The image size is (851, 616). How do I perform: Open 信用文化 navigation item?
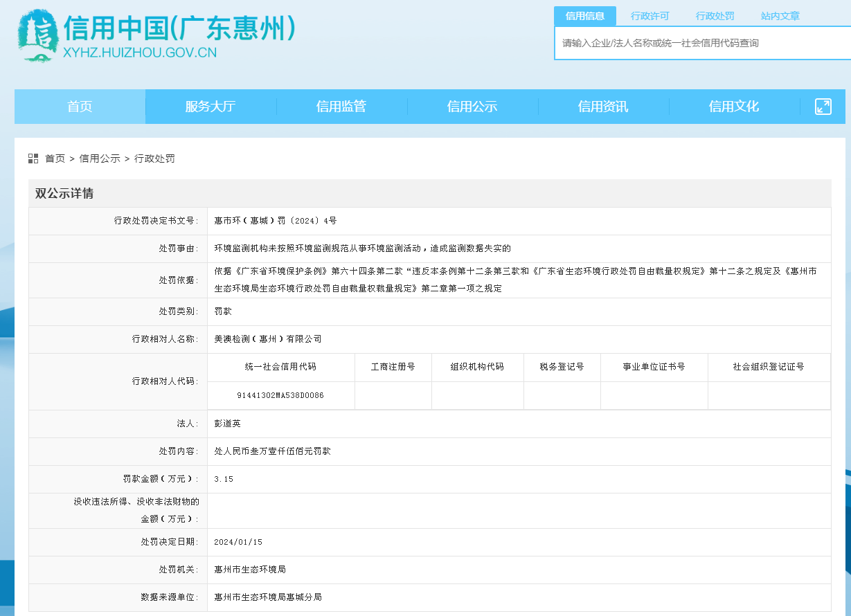pos(734,107)
